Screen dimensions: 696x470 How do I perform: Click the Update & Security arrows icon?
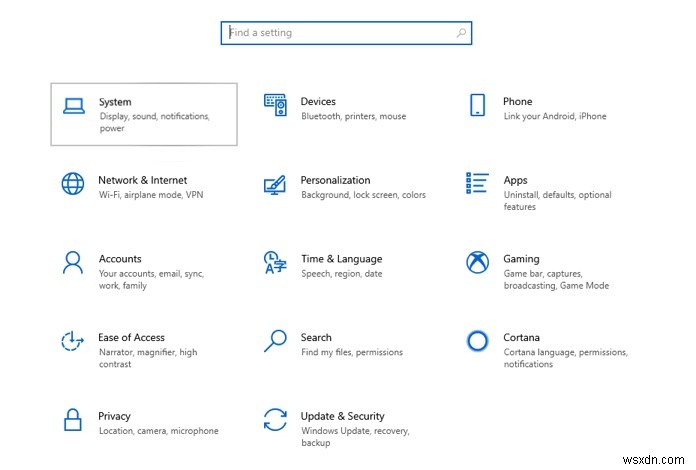(x=275, y=419)
